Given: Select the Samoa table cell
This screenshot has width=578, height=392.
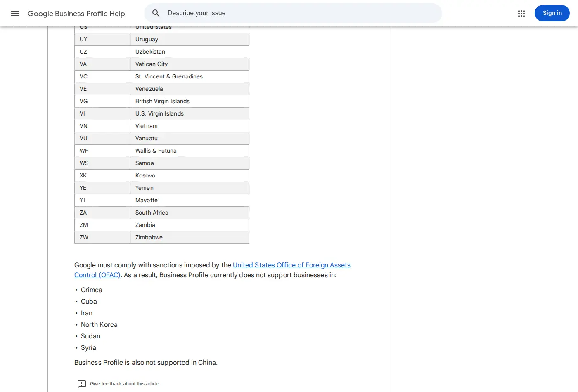Looking at the screenshot, I should [x=190, y=163].
